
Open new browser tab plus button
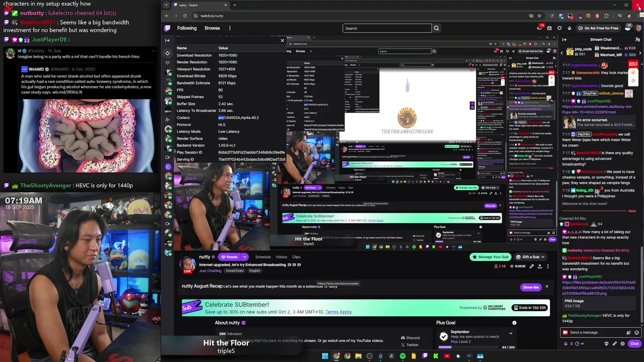(234, 5)
